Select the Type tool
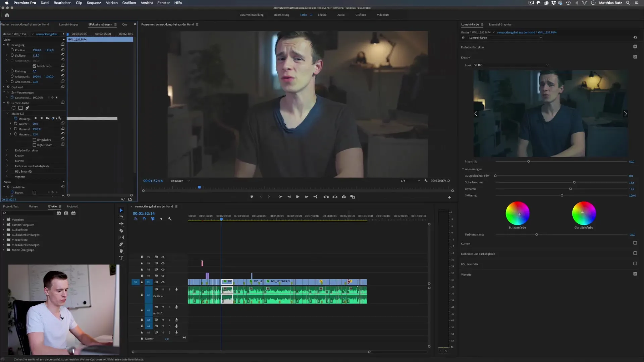 (121, 258)
